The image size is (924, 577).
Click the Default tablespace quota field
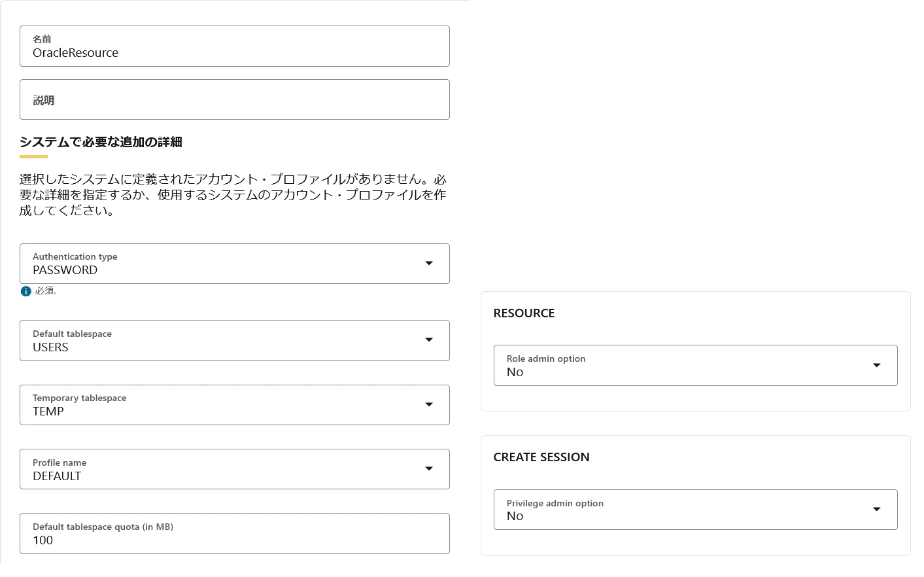[x=235, y=533]
